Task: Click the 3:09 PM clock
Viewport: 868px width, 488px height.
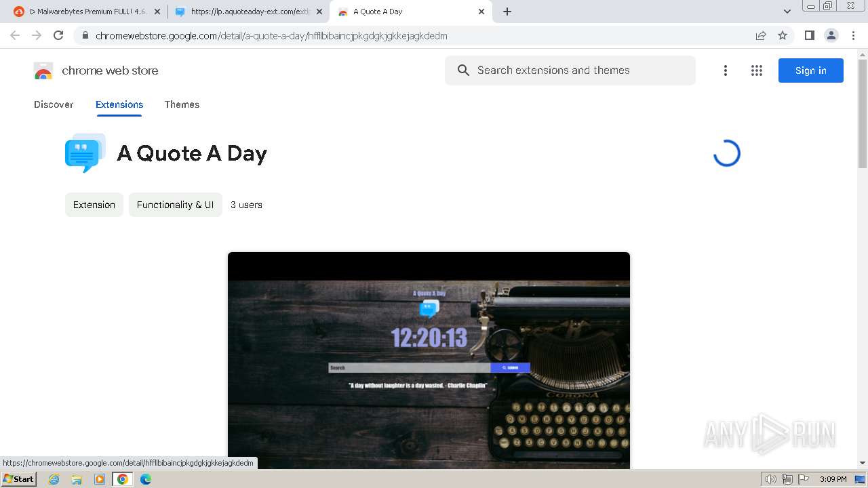Action: [x=833, y=479]
